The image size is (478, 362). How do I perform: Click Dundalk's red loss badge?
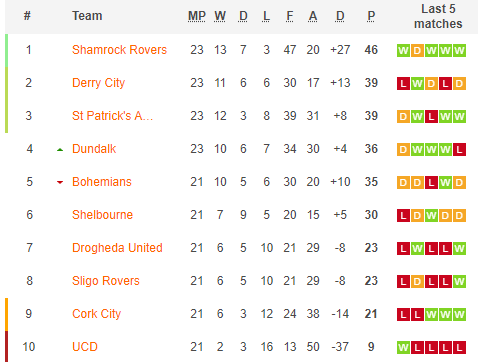coord(459,150)
